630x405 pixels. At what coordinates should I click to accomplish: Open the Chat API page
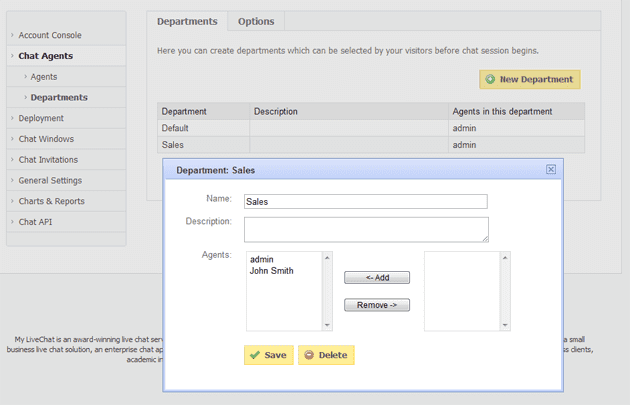35,222
